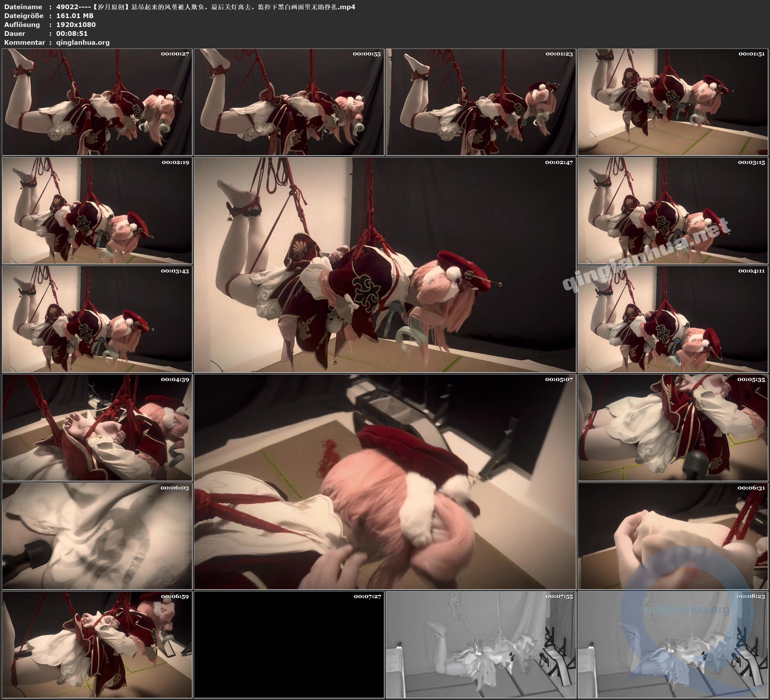Viewport: 770px width, 700px height.
Task: Click the last thumbnail at 00:08:23
Action: 673,644
